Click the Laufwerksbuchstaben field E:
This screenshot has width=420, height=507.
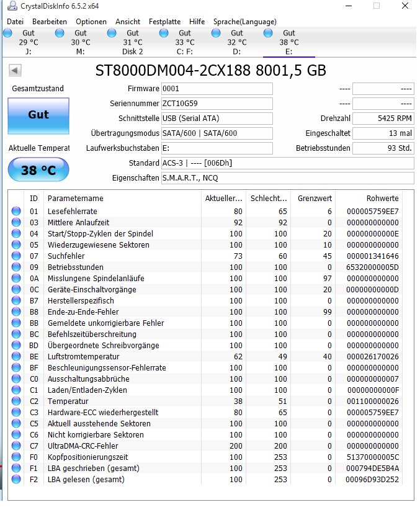[x=217, y=148]
